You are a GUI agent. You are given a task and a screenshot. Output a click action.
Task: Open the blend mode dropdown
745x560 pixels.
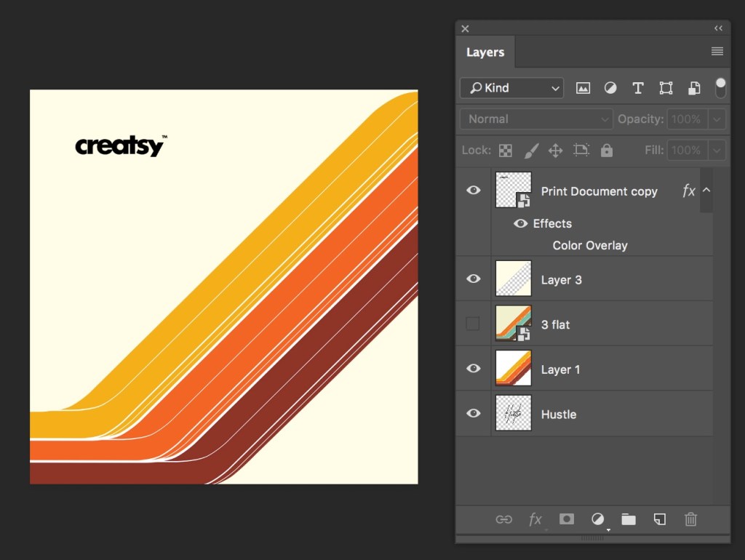[x=535, y=119]
